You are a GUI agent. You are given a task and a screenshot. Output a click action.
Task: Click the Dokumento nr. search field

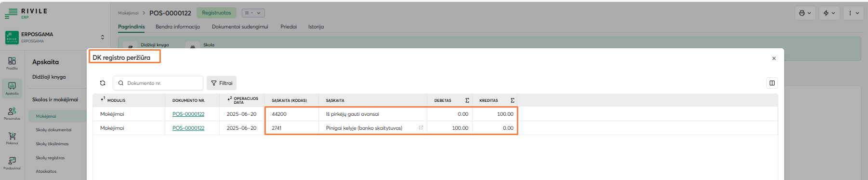point(158,83)
